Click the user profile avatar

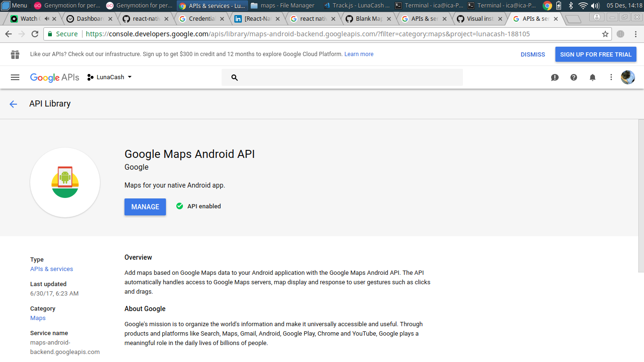click(628, 77)
